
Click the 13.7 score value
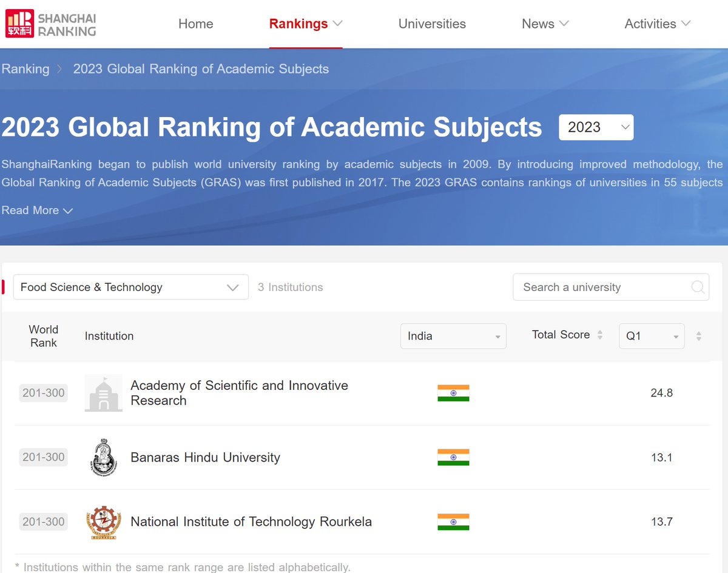coord(661,521)
